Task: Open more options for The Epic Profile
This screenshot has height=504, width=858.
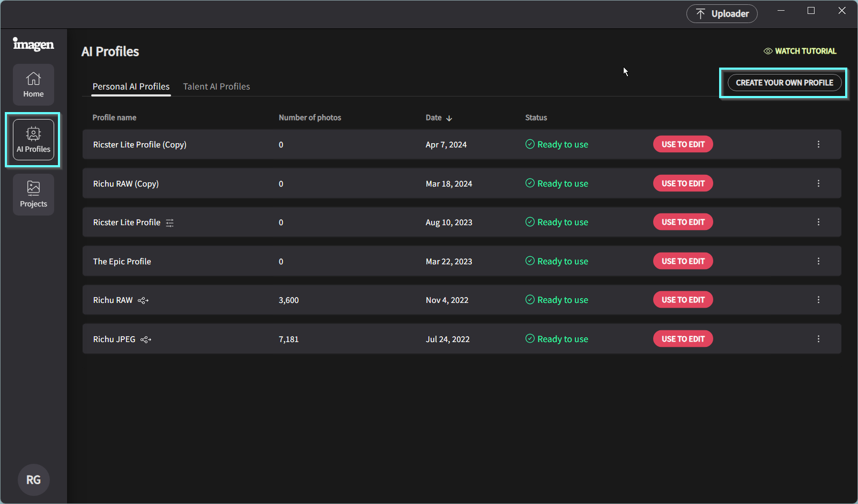Action: pyautogui.click(x=818, y=261)
